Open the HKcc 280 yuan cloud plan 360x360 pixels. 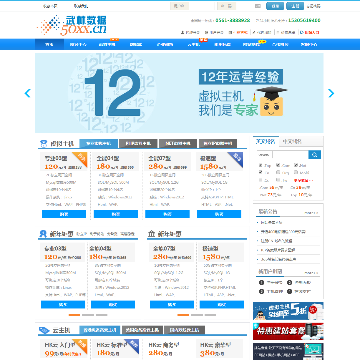point(167,349)
